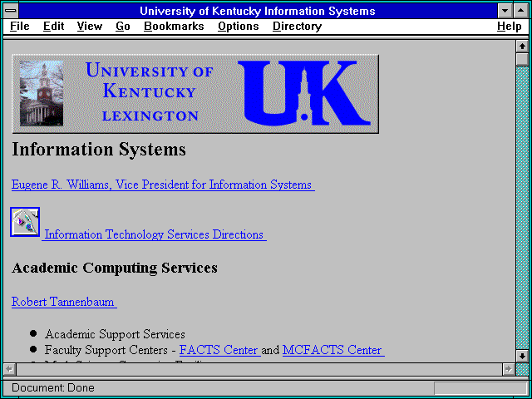
Task: Click the clock tower photo in banner
Action: 42,94
